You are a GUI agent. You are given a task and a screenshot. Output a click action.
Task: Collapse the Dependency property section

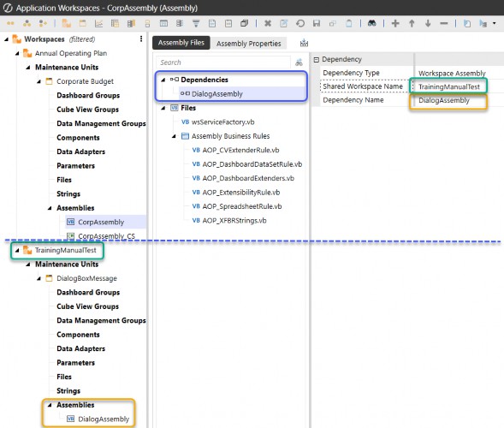pos(317,59)
